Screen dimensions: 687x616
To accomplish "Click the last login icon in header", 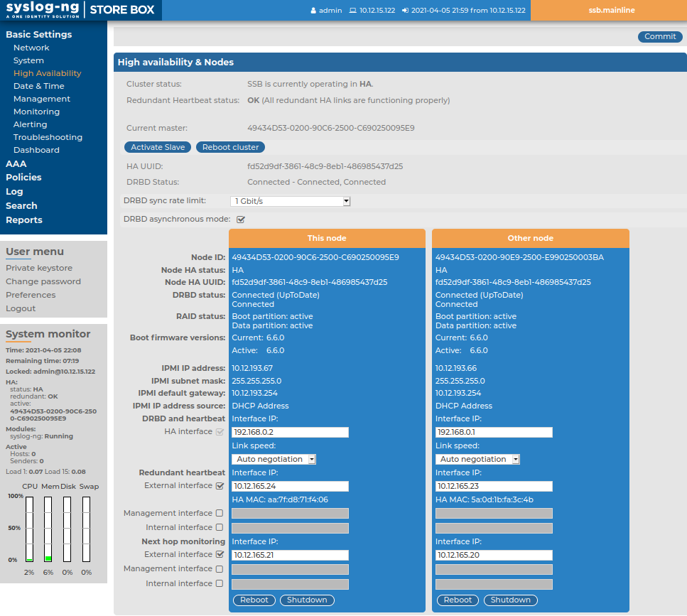I will pos(405,11).
